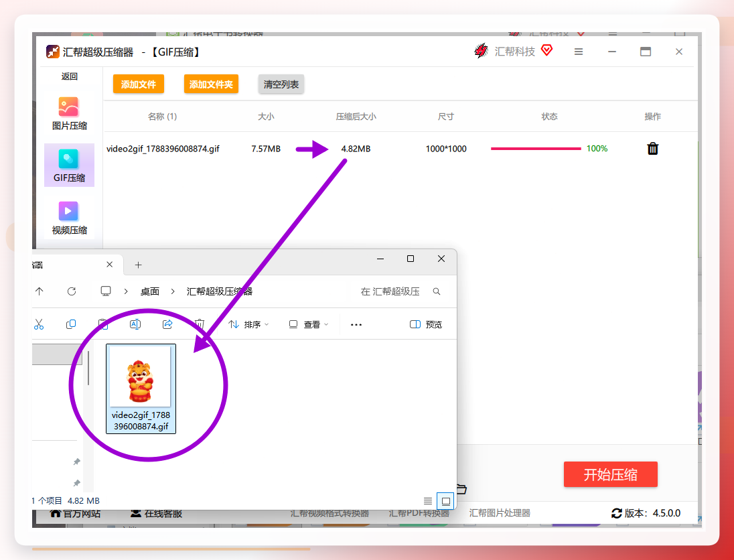Open 在线客服 link
The width and height of the screenshot is (734, 560).
tap(156, 514)
